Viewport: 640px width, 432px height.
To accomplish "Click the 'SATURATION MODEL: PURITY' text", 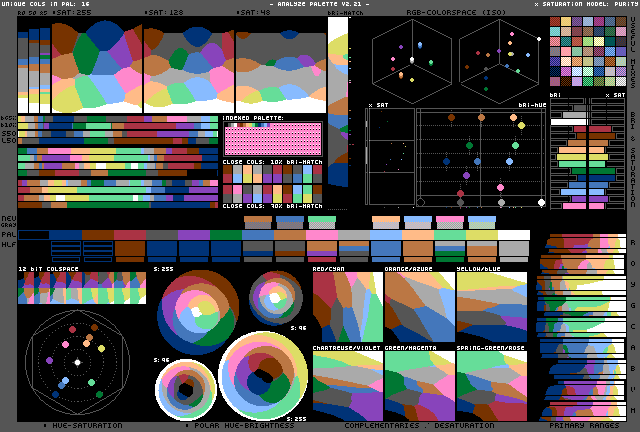I will 587,4.
